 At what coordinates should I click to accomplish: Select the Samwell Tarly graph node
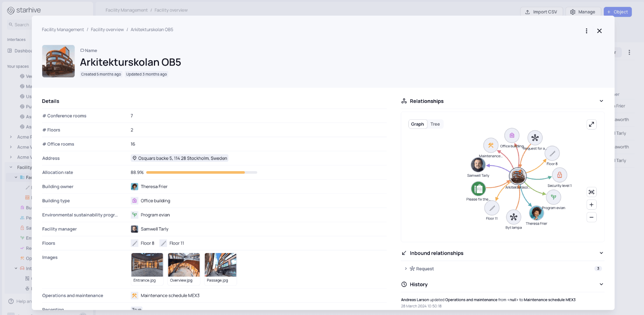coord(478,165)
